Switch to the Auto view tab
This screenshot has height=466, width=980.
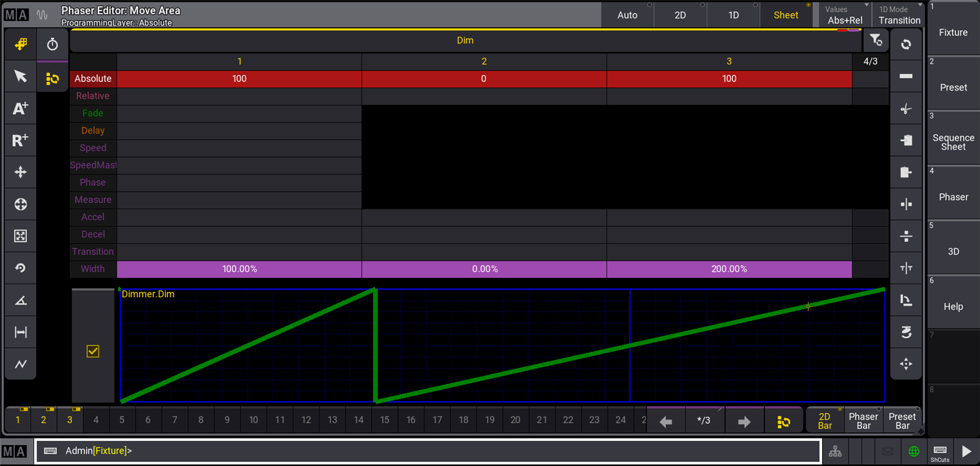627,15
